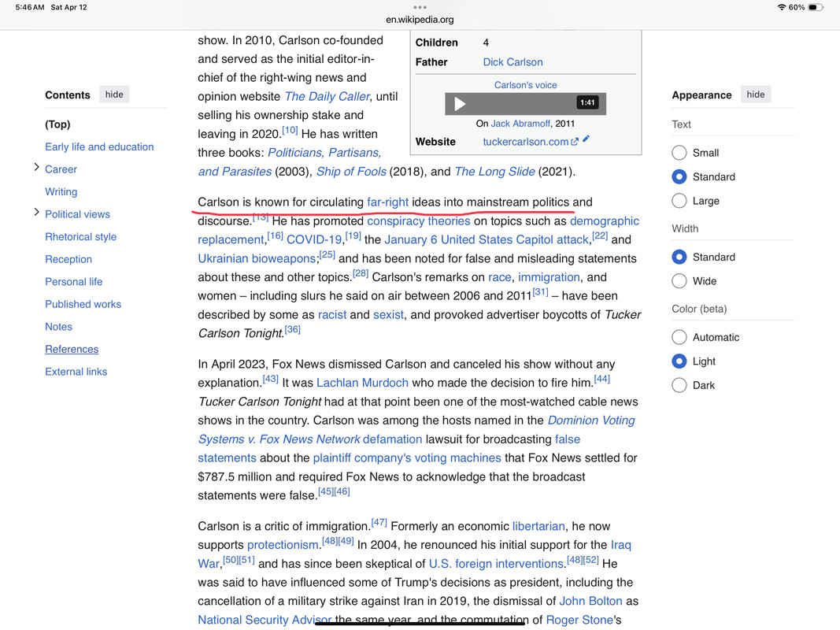
Task: Tap the battery indicator icon
Action: pyautogui.click(x=816, y=8)
